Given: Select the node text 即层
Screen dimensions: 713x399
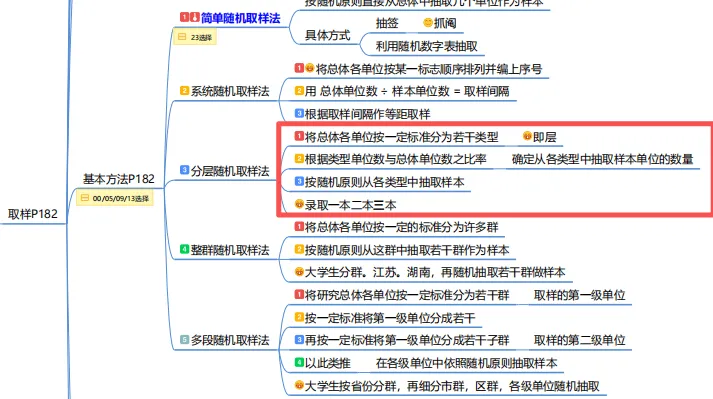Looking at the screenshot, I should 545,137.
